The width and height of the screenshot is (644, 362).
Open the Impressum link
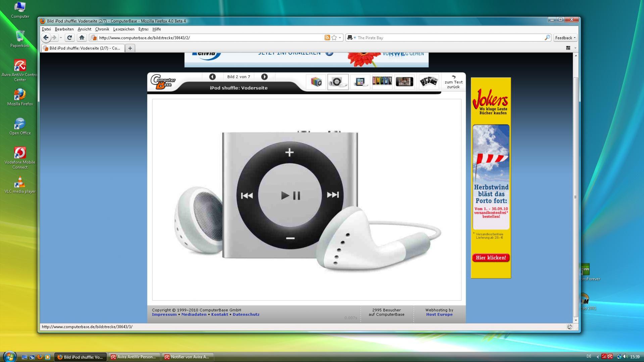pyautogui.click(x=164, y=315)
